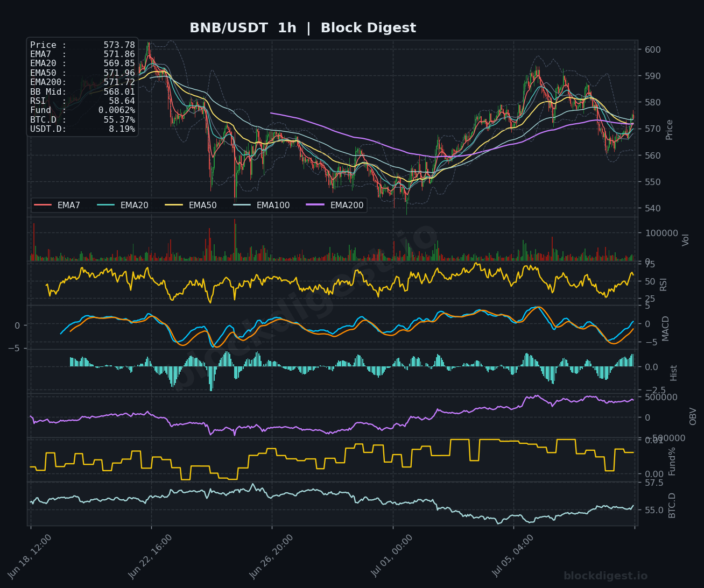Image resolution: width=704 pixels, height=588 pixels.
Task: Select the EMA50 571.96 stats row
Action: 82,73
